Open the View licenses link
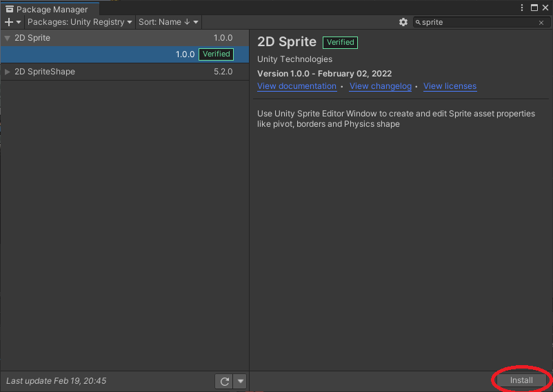 450,86
